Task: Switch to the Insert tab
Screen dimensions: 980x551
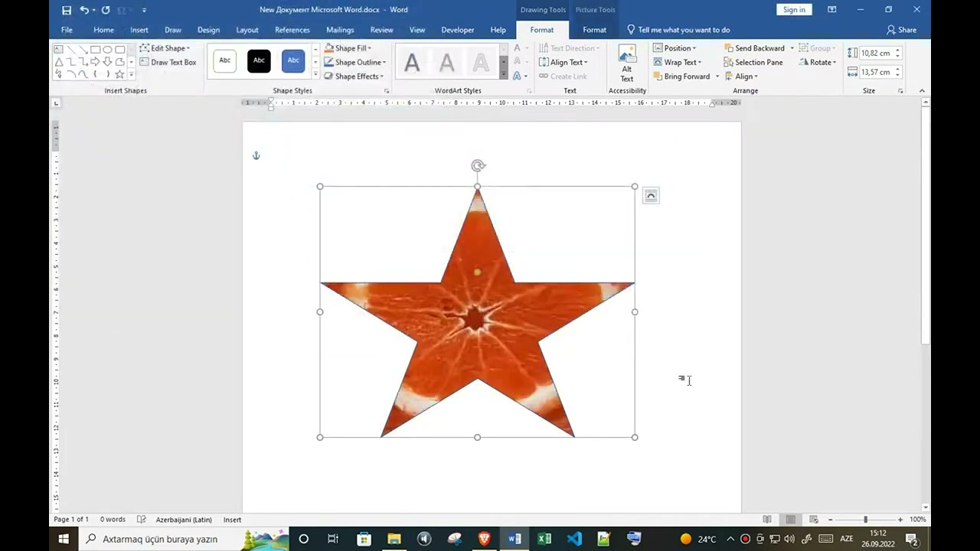Action: 139,30
